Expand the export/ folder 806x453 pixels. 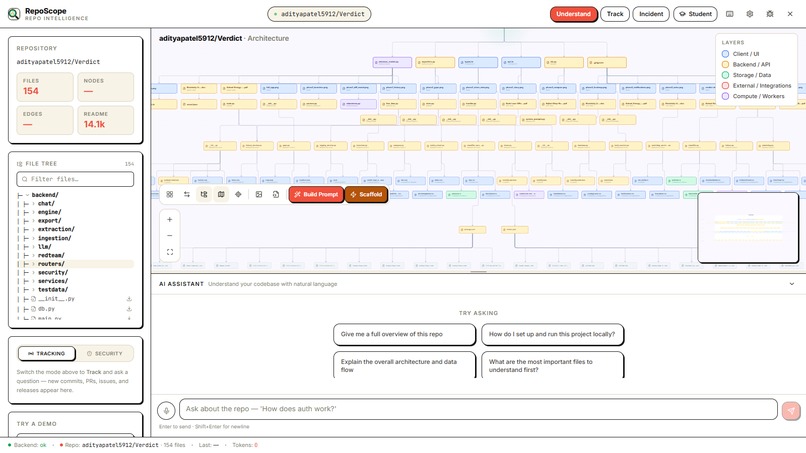(33, 221)
